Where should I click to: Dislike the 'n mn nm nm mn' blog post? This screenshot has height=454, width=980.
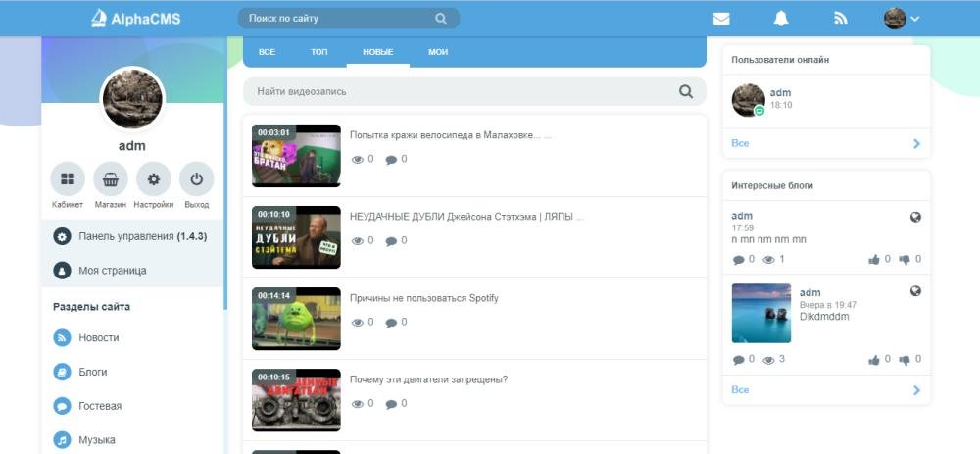[x=905, y=260]
